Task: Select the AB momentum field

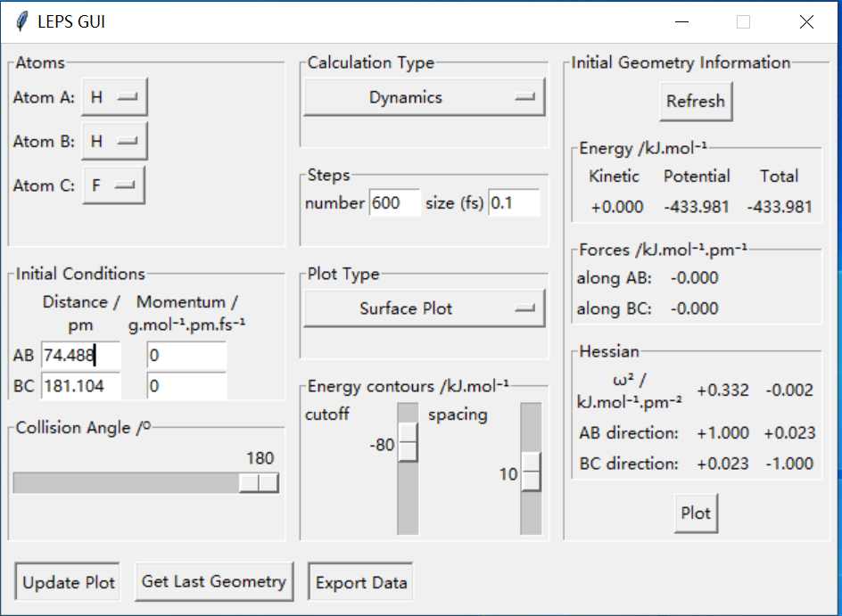Action: coord(186,356)
